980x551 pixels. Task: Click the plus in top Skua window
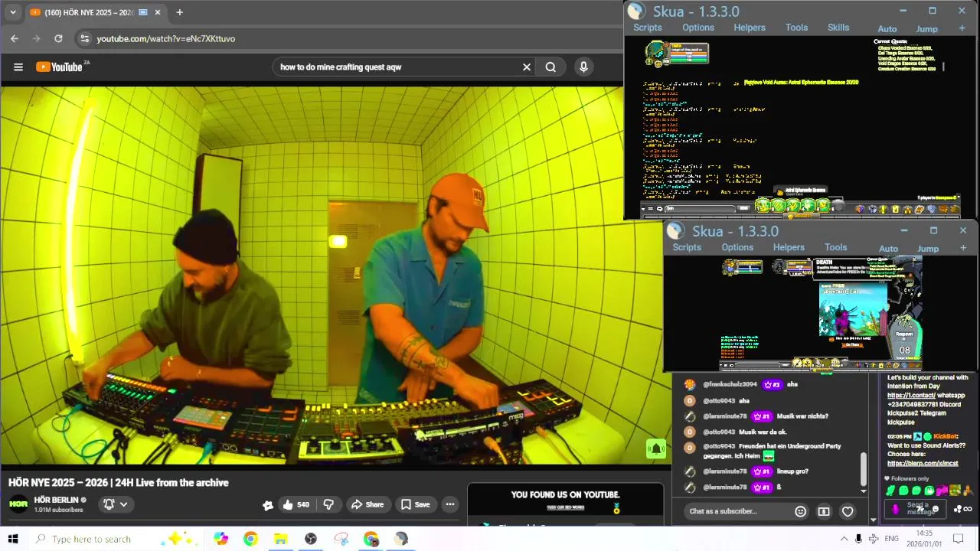[x=962, y=28]
